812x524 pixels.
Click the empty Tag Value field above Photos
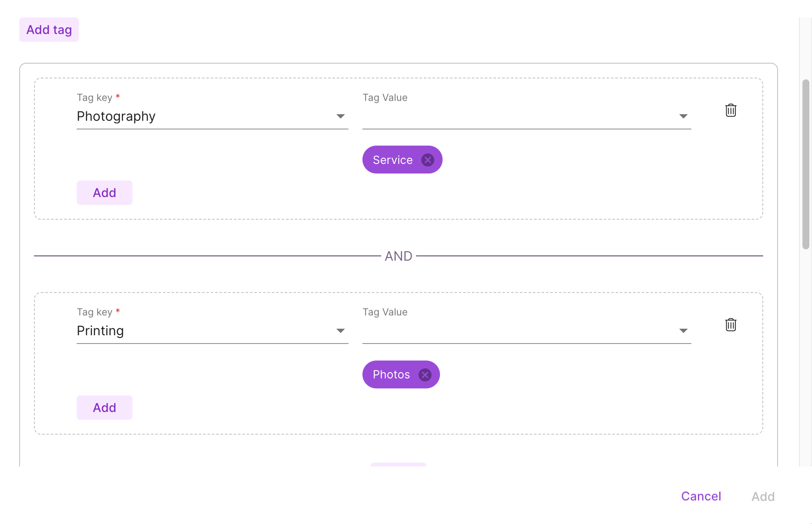(x=527, y=331)
